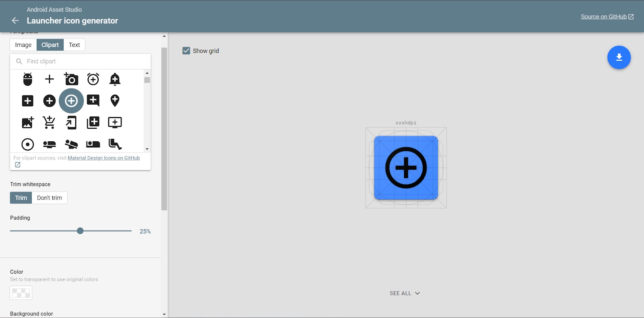Go back using the header arrow
This screenshot has width=644, height=318.
15,21
